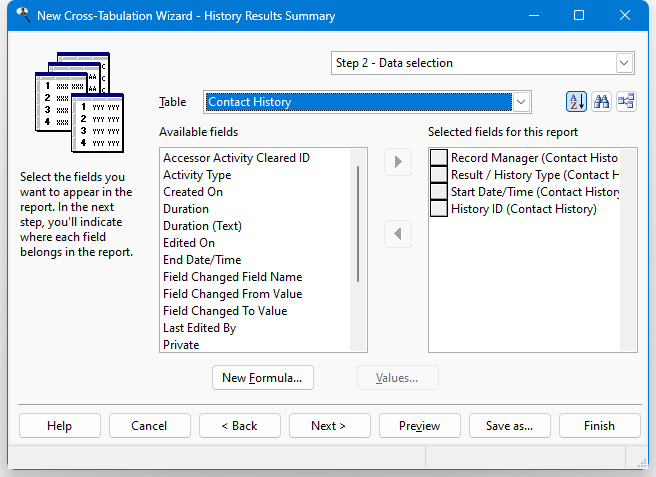
Task: Toggle checkbox next to Result / History Type
Action: (439, 175)
